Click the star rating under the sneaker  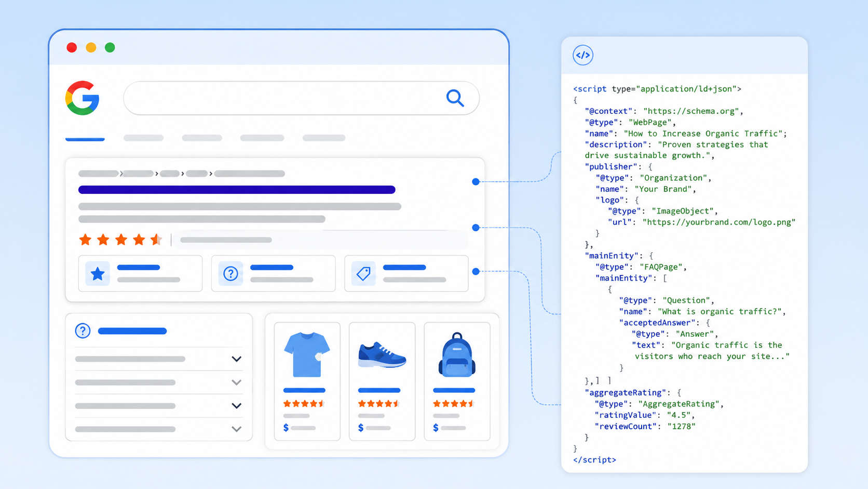click(379, 403)
